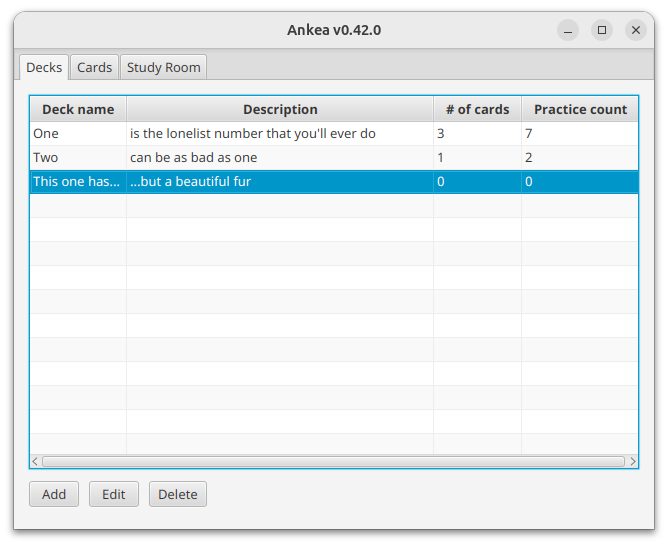668x546 pixels.
Task: Maximize the Ankea window
Action: coord(602,30)
